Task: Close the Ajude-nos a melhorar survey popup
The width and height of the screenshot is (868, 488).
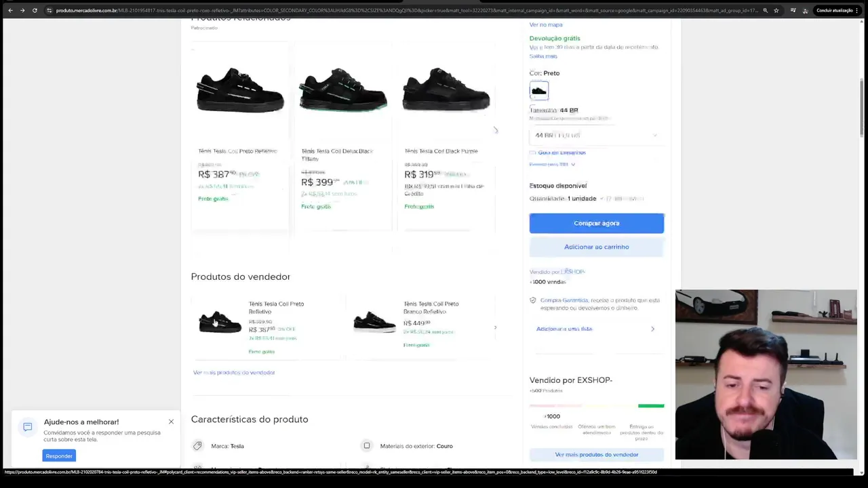Action: (172, 422)
